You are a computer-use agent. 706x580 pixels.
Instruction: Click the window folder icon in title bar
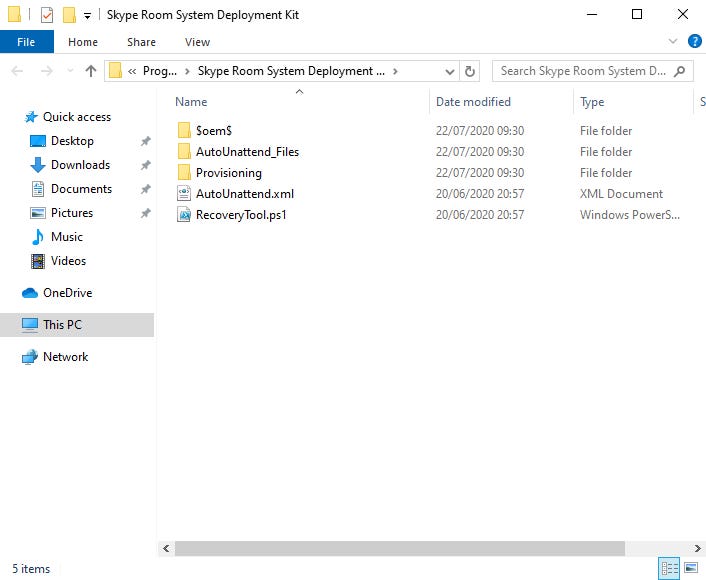[14, 14]
